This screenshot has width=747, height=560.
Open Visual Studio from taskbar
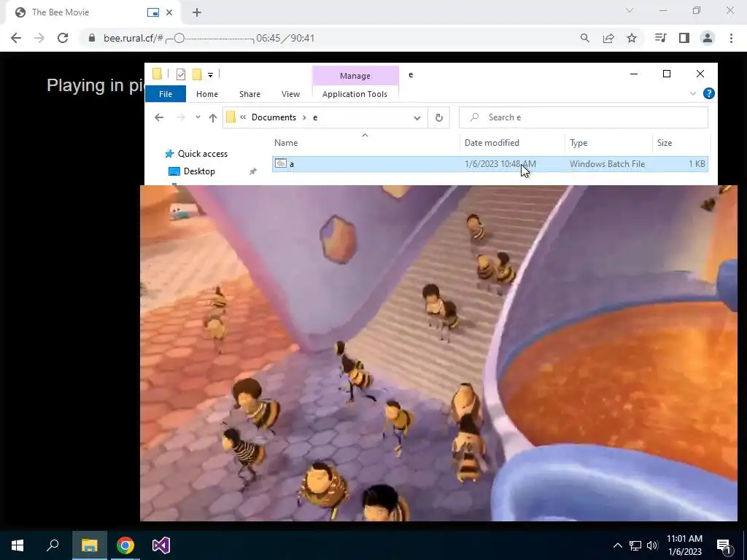tap(161, 545)
